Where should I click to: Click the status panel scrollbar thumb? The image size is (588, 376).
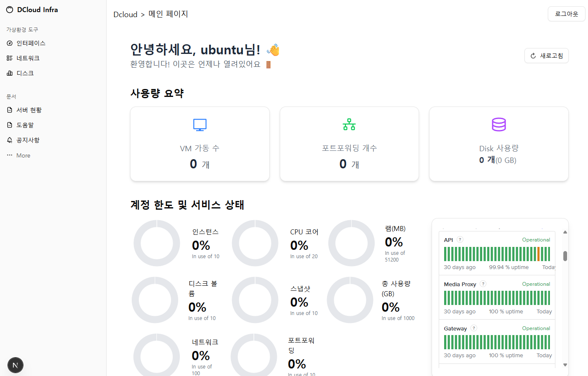coord(565,256)
